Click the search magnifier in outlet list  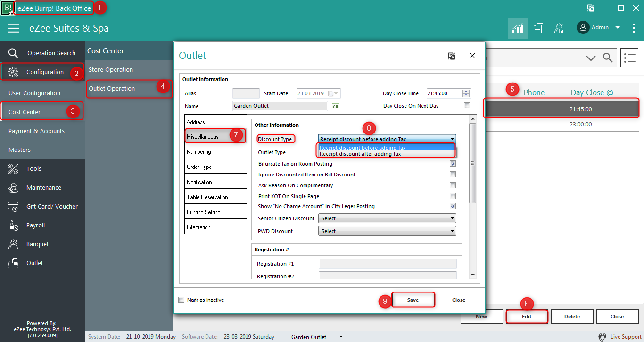pyautogui.click(x=608, y=58)
